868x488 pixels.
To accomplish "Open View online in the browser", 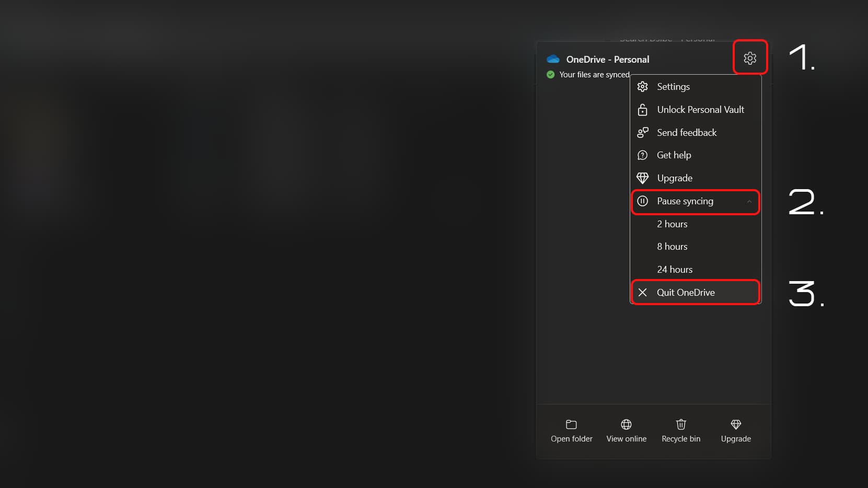I will point(626,431).
